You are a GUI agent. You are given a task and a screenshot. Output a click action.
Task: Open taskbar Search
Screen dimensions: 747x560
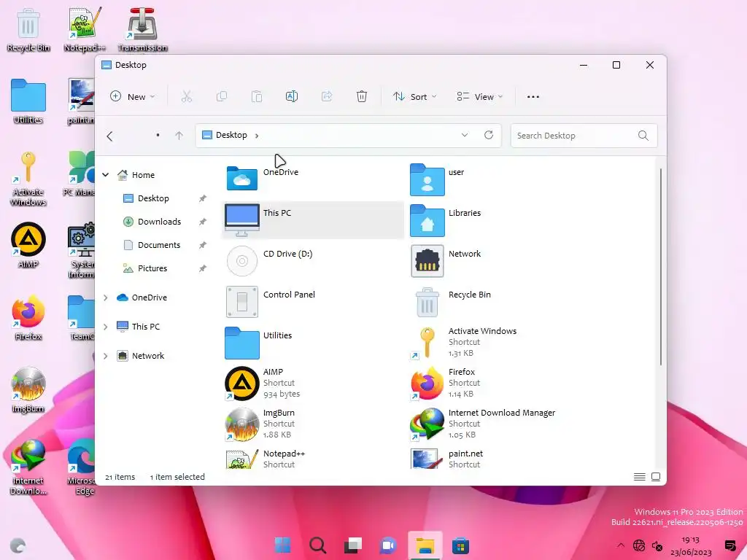[x=318, y=545]
